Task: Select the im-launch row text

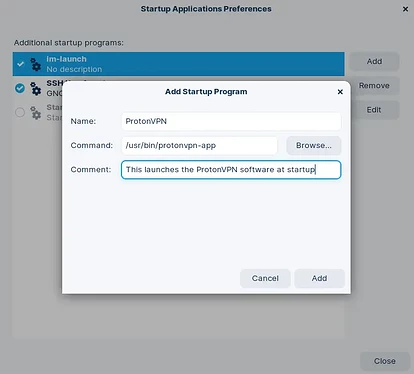Action: (74, 64)
